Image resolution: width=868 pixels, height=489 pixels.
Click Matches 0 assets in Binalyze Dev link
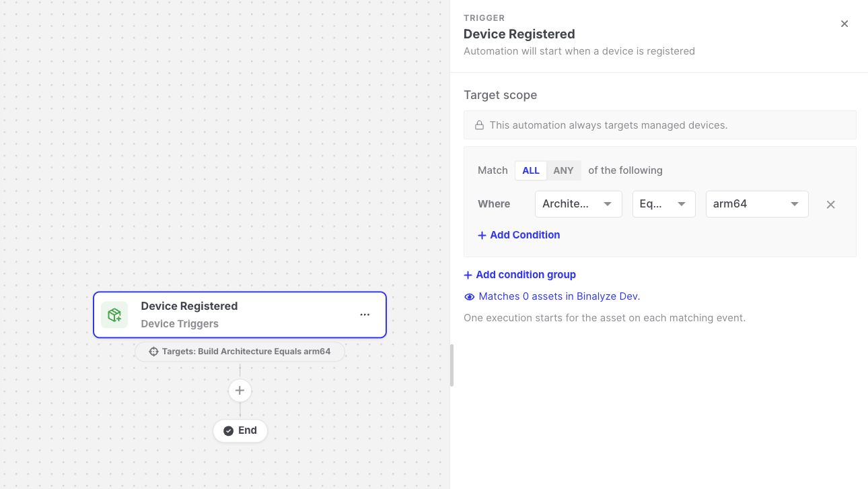coord(552,296)
